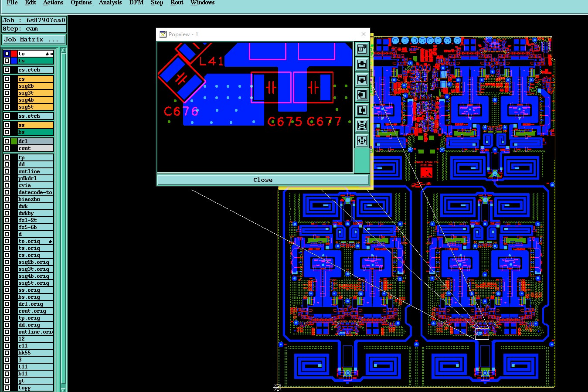Click the topmost Popview window-area icon
This screenshot has width=588, height=392.
(x=362, y=49)
